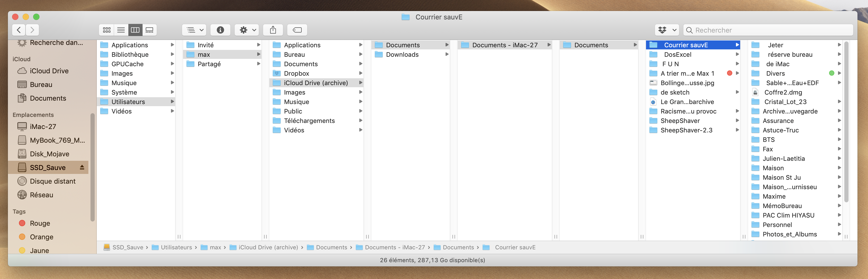The width and height of the screenshot is (868, 279).
Task: Open the group-by arrangement dropdown
Action: click(x=194, y=30)
